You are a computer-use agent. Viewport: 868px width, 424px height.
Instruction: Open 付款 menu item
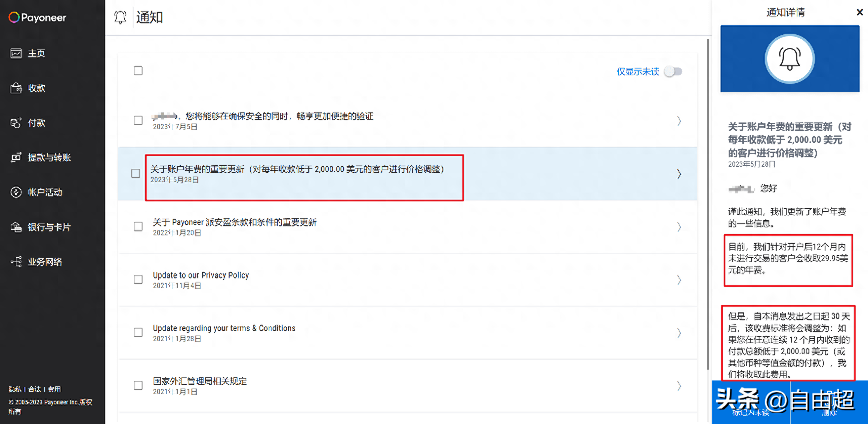point(37,123)
